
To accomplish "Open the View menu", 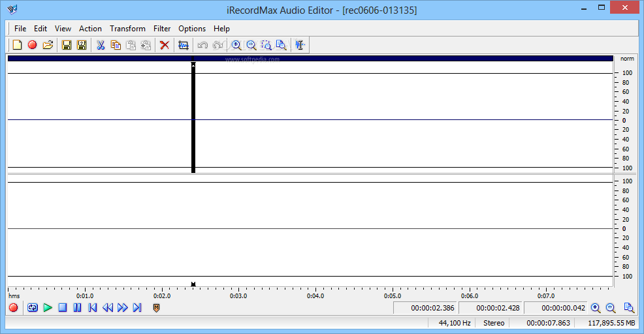I will pyautogui.click(x=63, y=28).
